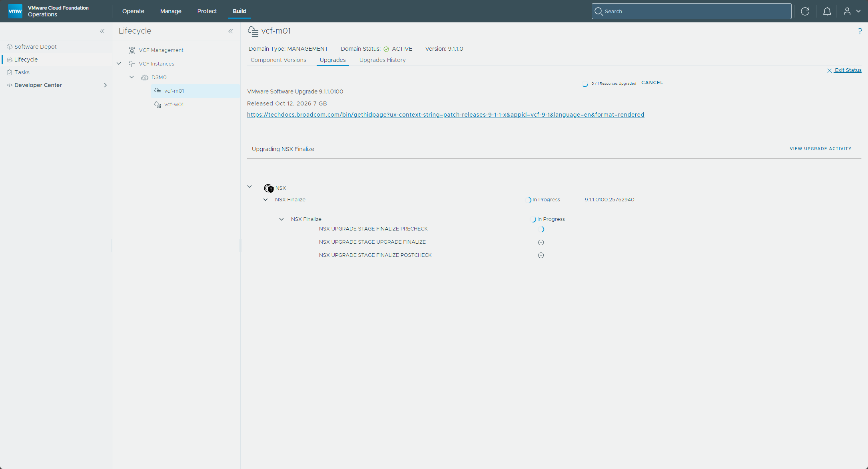Click the Software Depot icon
This screenshot has height=469, width=868.
(x=10, y=47)
